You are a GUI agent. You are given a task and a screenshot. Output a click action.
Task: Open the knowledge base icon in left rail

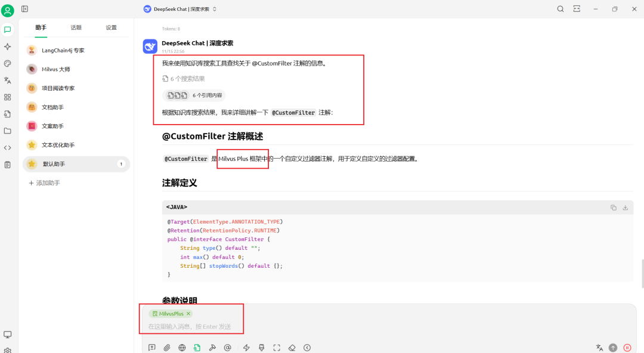pos(7,114)
